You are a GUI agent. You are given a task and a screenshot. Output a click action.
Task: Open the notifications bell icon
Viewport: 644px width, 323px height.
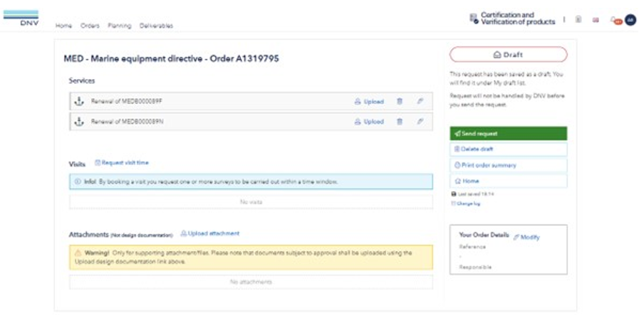click(615, 20)
